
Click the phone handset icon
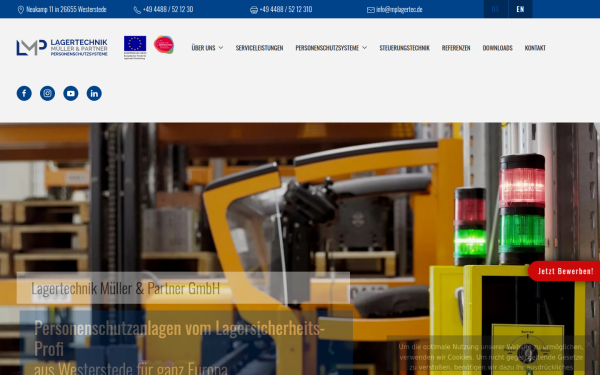137,10
